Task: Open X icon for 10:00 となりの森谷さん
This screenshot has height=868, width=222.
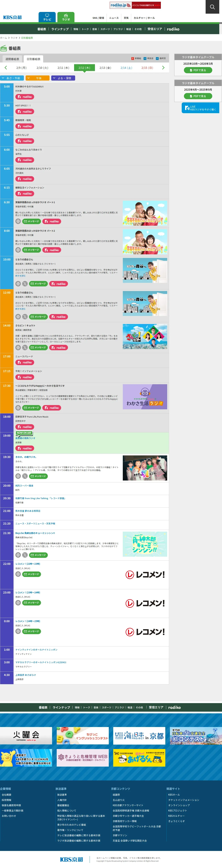Action: [x=25, y=284]
